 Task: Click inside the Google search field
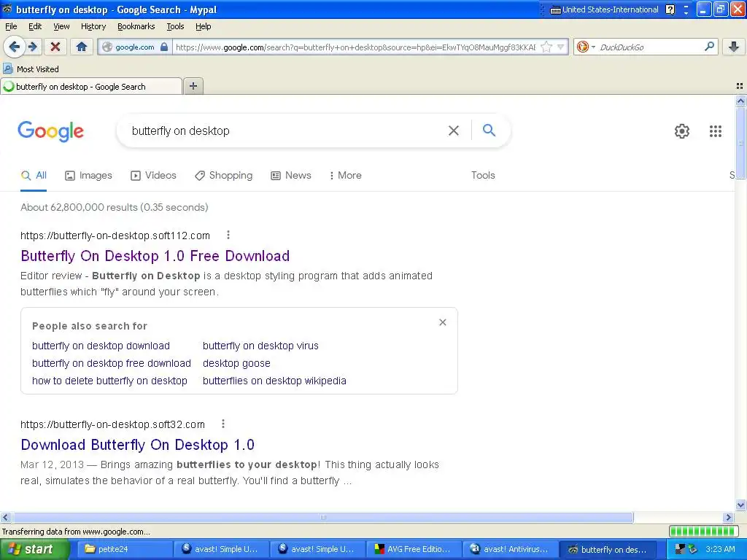286,131
